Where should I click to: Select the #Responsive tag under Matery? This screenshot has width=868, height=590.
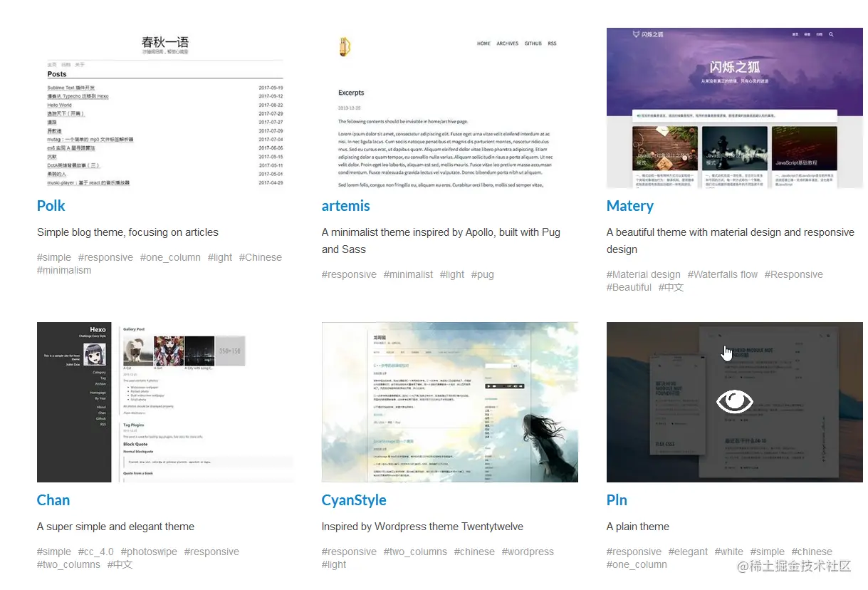794,274
